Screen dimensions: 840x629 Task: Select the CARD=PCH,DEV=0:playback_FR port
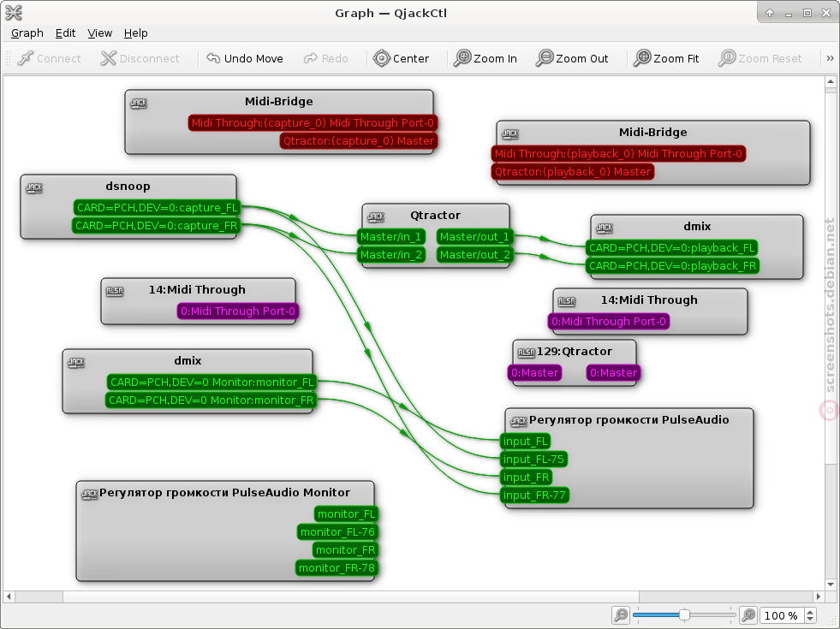[672, 266]
